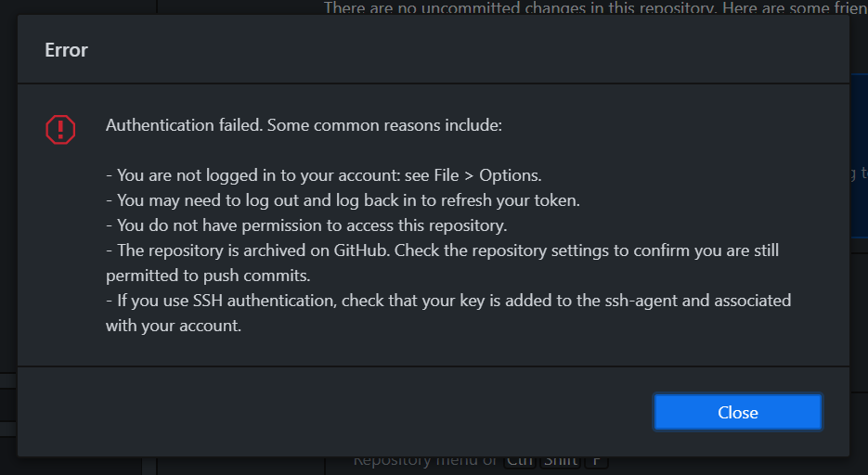Click the "Error" dialog title
The height and width of the screenshot is (475, 868).
pyautogui.click(x=66, y=50)
